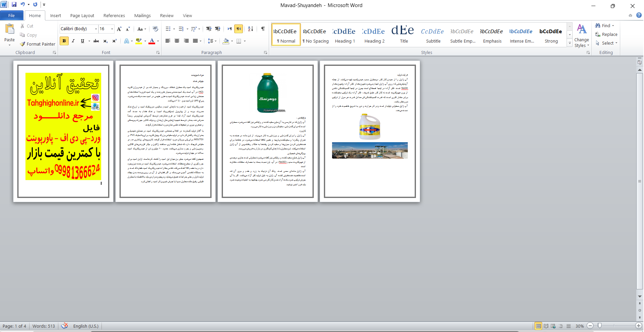The image size is (644, 332).
Task: Switch to Full Screen Reading view
Action: [546, 326]
